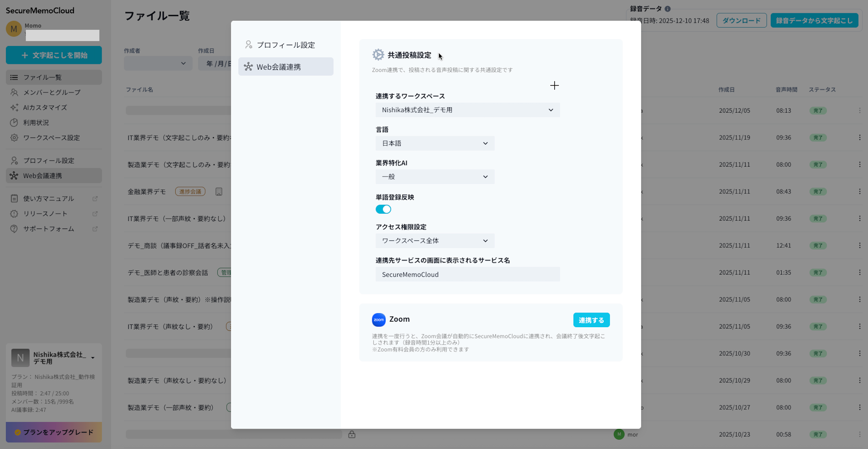This screenshot has width=868, height=449.
Task: Click the building icon beside 金融業界デモ tag
Action: tap(219, 192)
